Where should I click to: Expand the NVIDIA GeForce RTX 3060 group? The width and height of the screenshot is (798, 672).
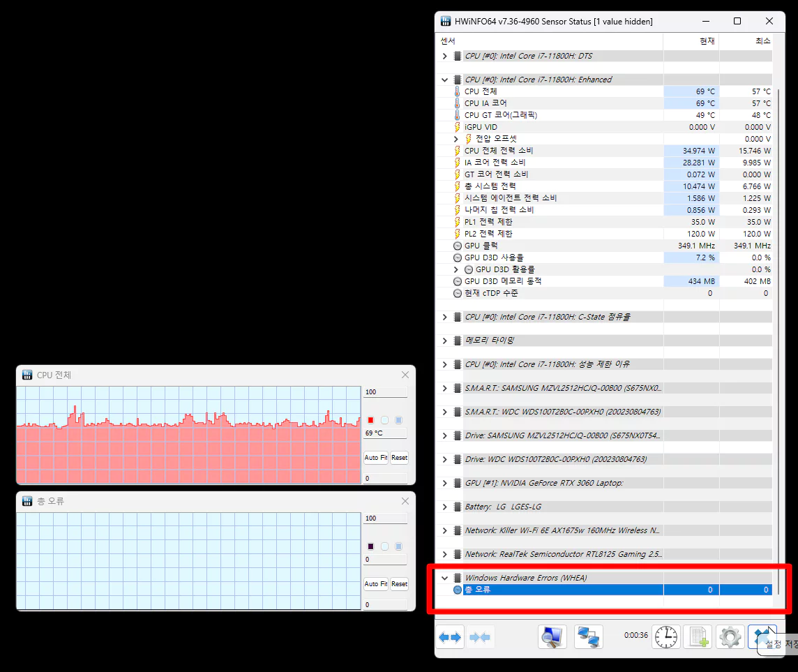pyautogui.click(x=445, y=483)
